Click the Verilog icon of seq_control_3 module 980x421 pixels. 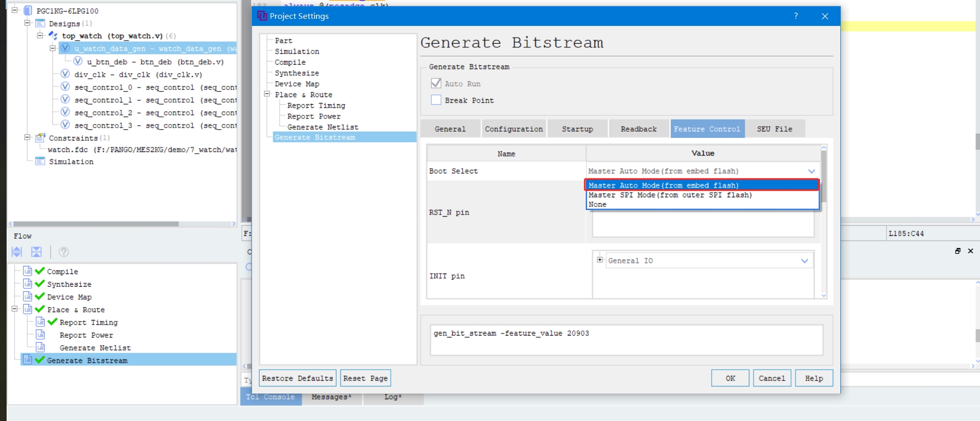click(65, 125)
